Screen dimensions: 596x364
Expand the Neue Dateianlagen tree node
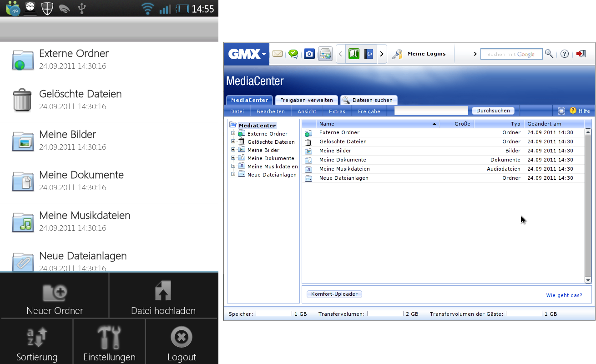[233, 174]
